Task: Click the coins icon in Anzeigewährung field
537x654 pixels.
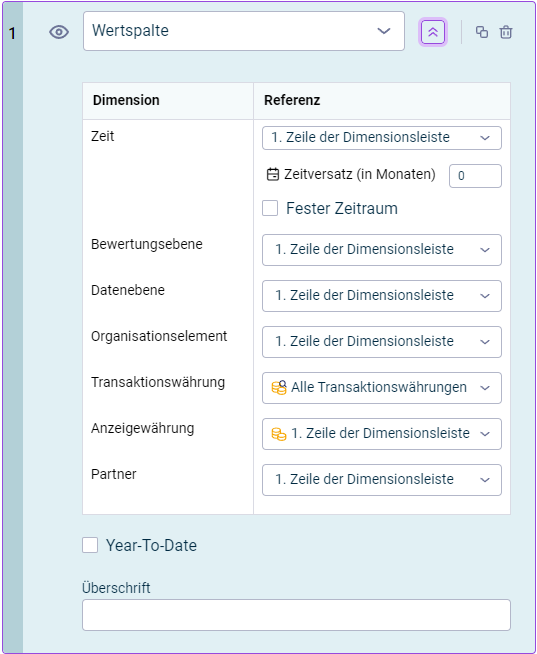Action: [279, 434]
